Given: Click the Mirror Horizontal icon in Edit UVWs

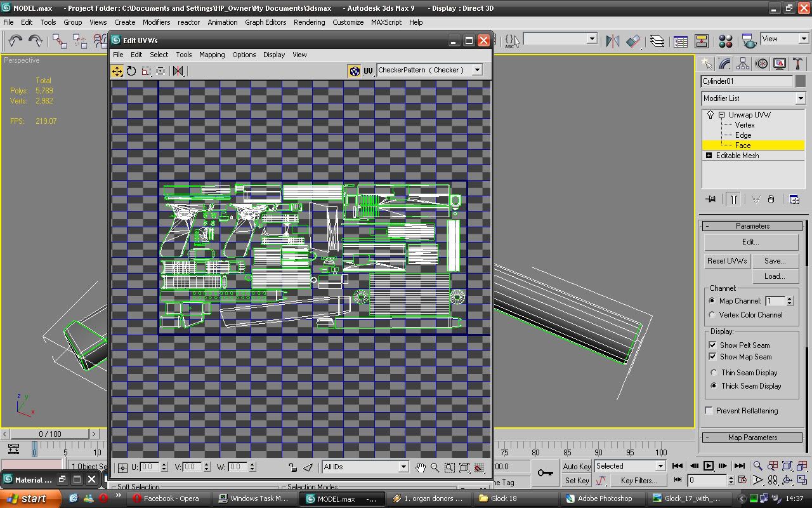Looking at the screenshot, I should [178, 71].
